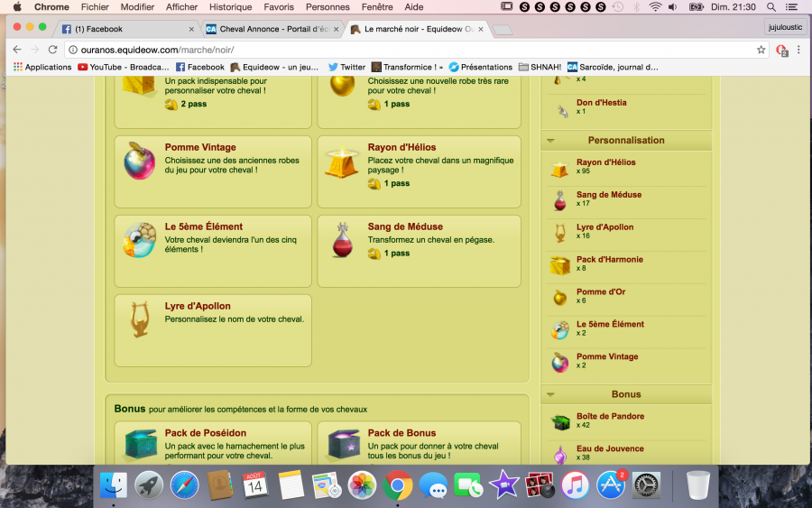812x508 pixels.
Task: Click the Le 5ème Élément orb icon in the shop
Action: click(x=139, y=240)
